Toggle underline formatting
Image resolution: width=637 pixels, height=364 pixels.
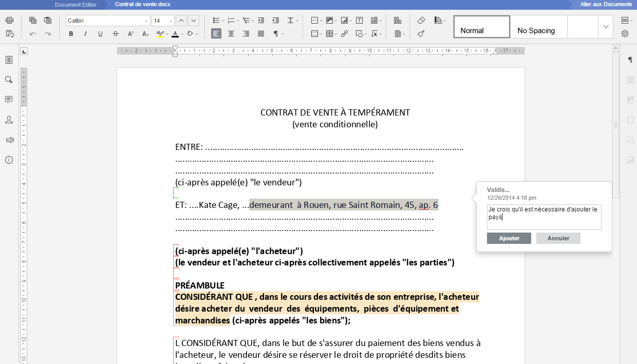(x=100, y=34)
